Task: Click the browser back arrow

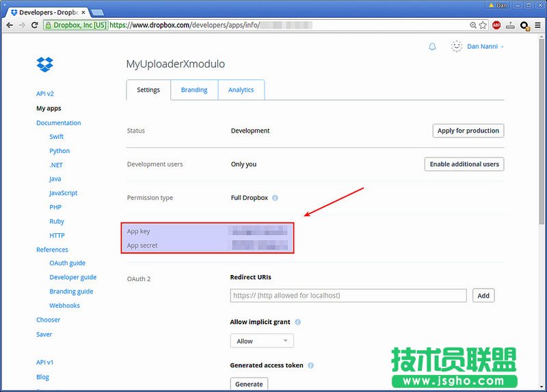Action: click(x=10, y=25)
